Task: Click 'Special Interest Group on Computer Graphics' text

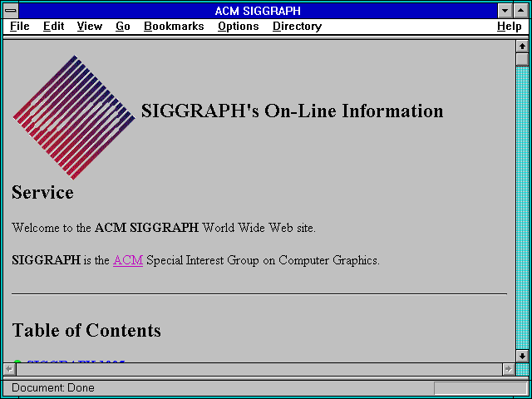Action: click(263, 260)
